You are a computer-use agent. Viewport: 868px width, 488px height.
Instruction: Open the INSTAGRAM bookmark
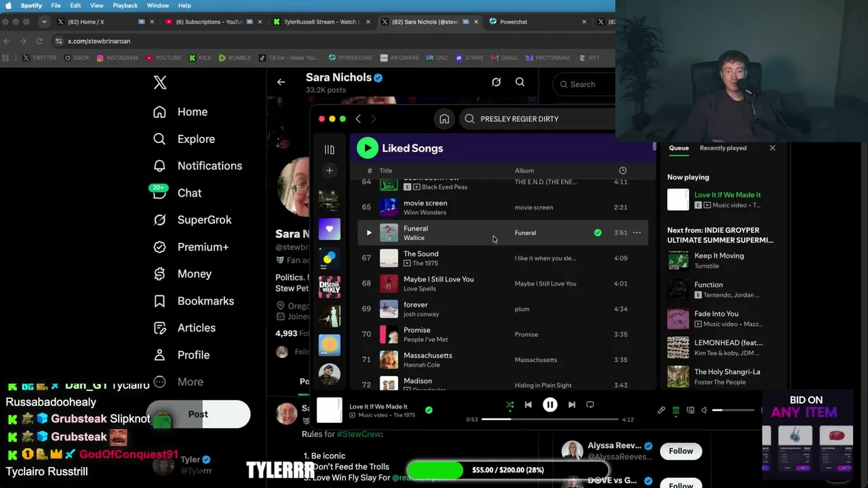point(117,58)
